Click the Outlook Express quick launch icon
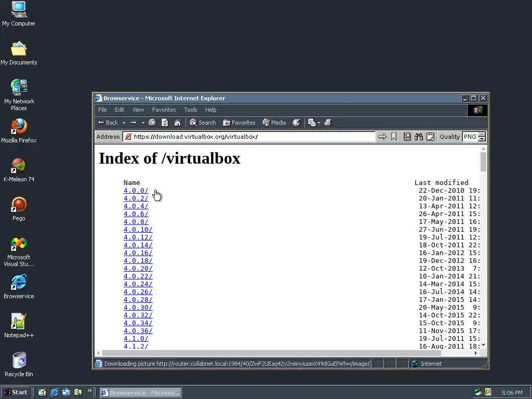The height and width of the screenshot is (399, 532). [66, 393]
